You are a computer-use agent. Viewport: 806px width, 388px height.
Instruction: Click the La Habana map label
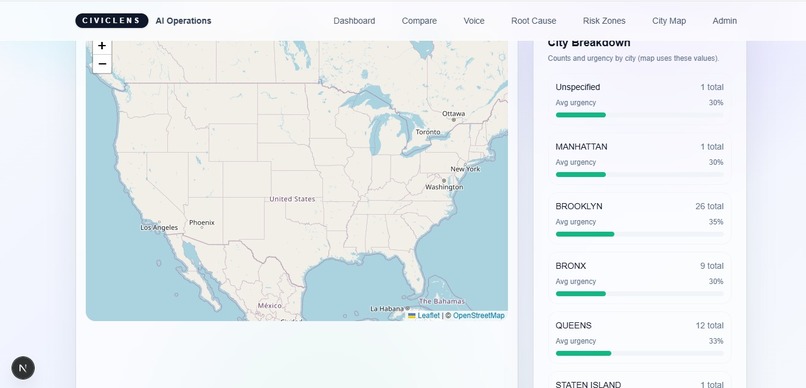(x=387, y=309)
